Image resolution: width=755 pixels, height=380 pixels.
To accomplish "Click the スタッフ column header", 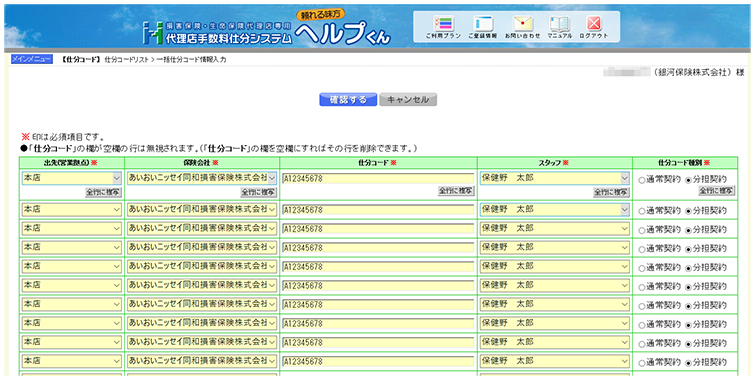I will (x=554, y=163).
